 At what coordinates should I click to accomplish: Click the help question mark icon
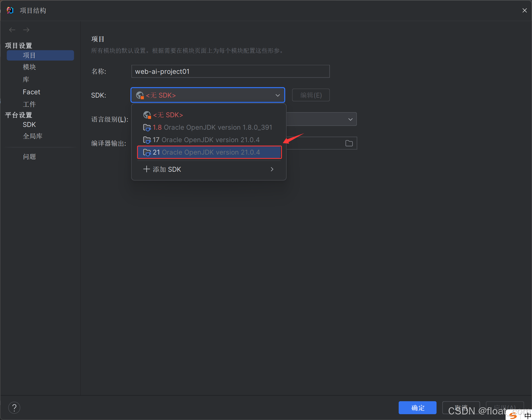point(14,408)
